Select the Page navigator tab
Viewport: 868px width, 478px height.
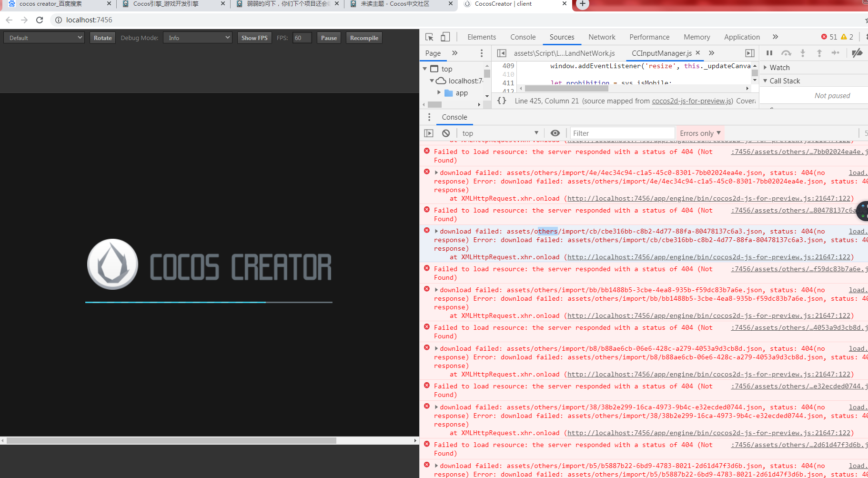pos(433,53)
